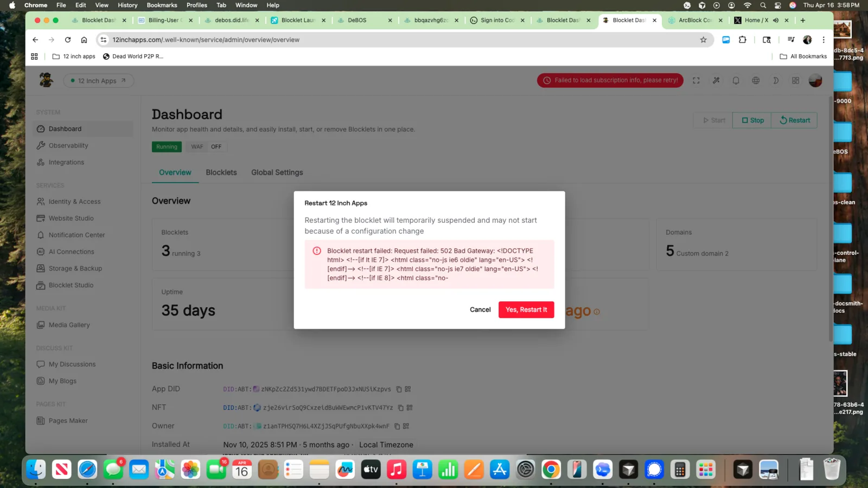Open Integrations in the sidebar
The height and width of the screenshot is (488, 868).
pos(83,163)
